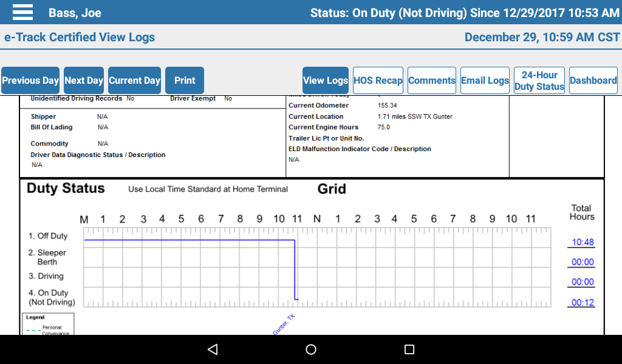Click the Bill Of Lading label

coord(52,127)
